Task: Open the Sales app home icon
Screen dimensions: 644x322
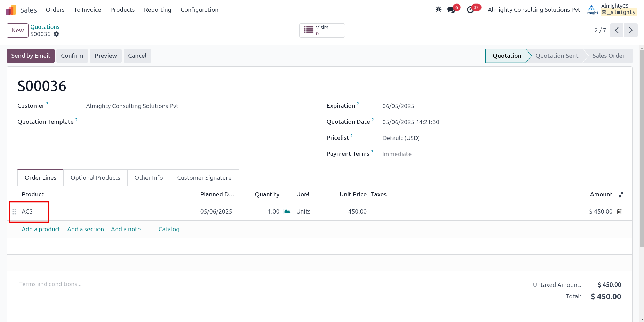Action: (11, 10)
